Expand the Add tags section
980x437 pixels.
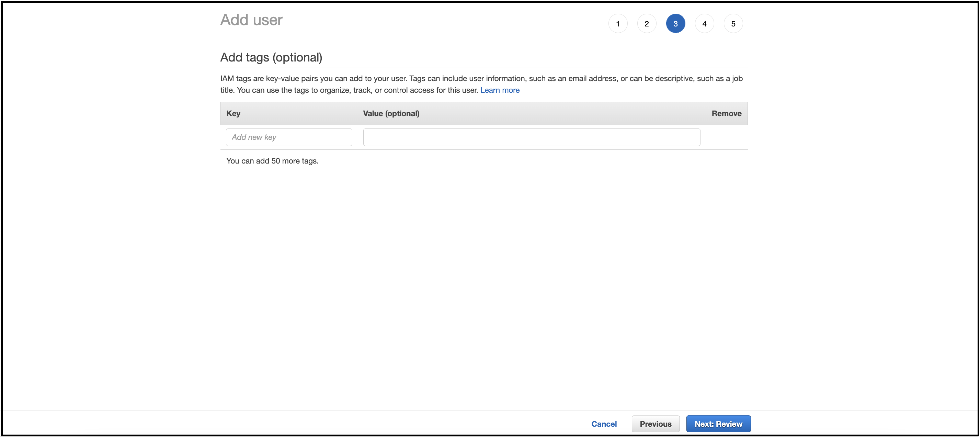pos(272,57)
